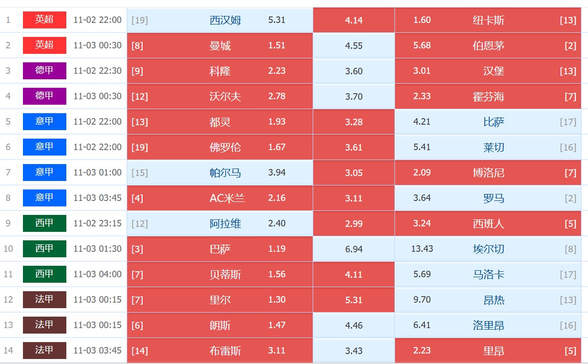Select 西汉姆 home win odds 5.31

coord(277,20)
